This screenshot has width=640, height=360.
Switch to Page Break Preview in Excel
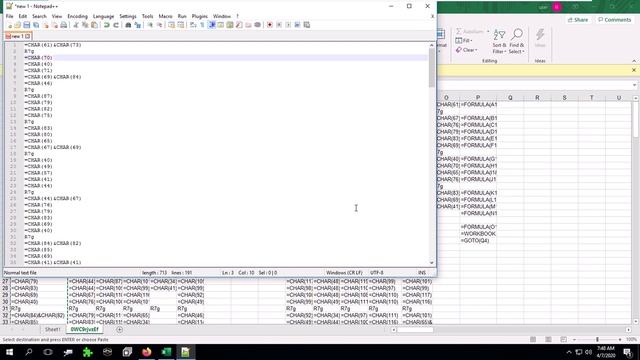pyautogui.click(x=563, y=340)
